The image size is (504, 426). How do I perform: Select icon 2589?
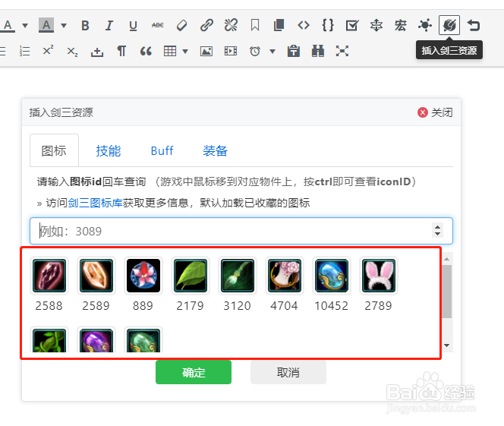tap(96, 276)
